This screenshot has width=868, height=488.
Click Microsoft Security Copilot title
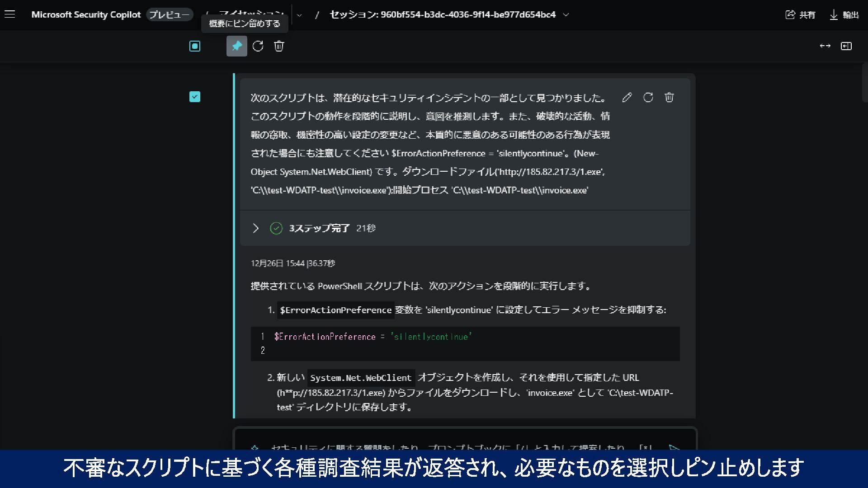86,14
